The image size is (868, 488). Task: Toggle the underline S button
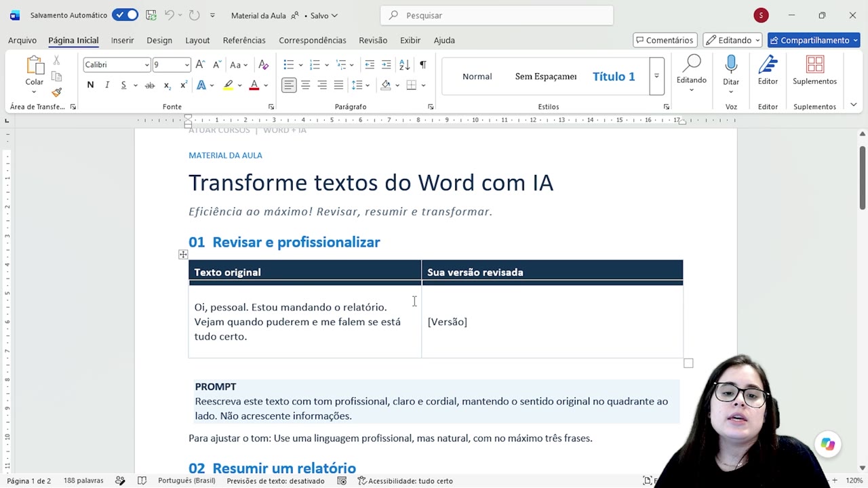pyautogui.click(x=123, y=85)
